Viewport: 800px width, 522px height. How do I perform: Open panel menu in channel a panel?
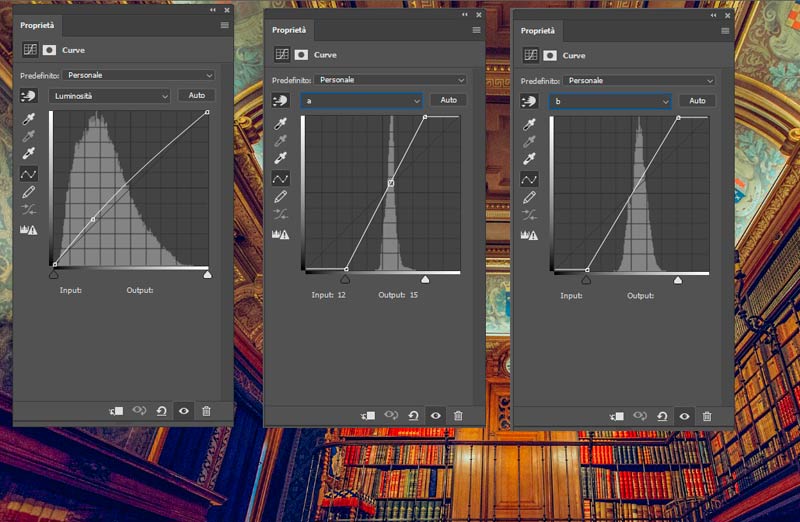pyautogui.click(x=477, y=30)
